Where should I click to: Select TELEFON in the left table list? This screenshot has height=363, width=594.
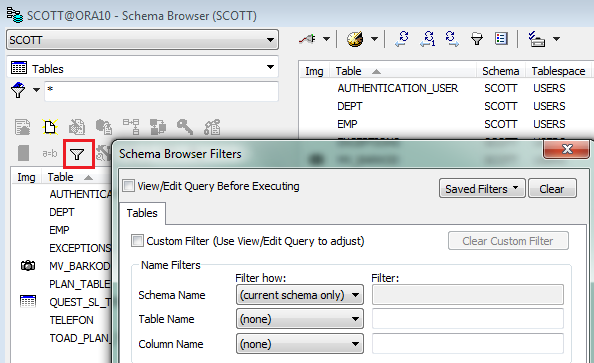click(71, 320)
